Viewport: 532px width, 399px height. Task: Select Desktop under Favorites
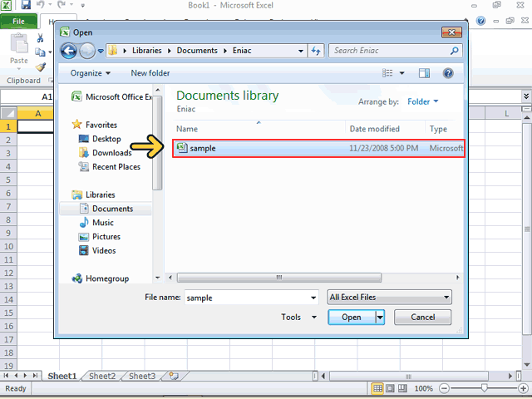click(x=100, y=139)
